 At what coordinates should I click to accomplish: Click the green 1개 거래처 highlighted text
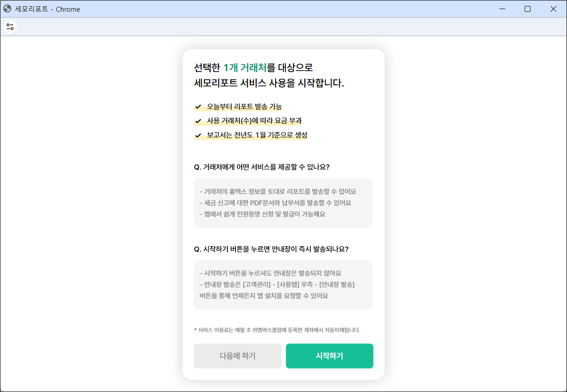pos(244,68)
